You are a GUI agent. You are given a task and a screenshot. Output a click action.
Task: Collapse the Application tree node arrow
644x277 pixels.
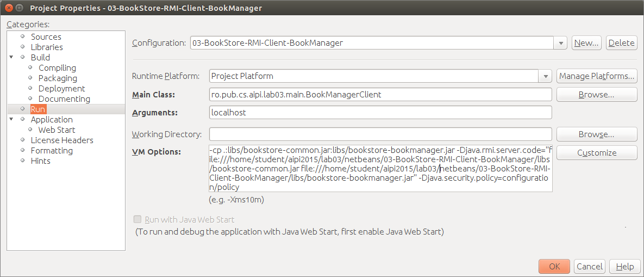pos(11,120)
